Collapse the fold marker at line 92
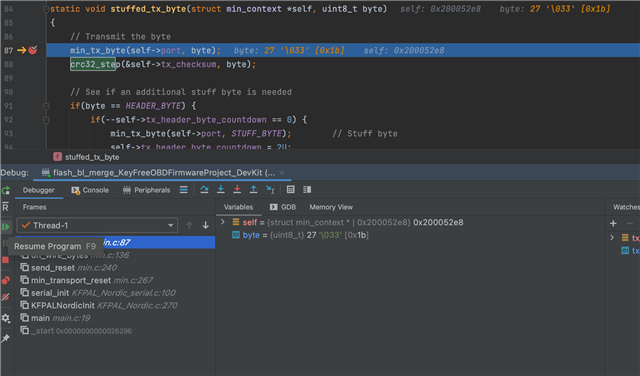The width and height of the screenshot is (640, 376). click(46, 120)
